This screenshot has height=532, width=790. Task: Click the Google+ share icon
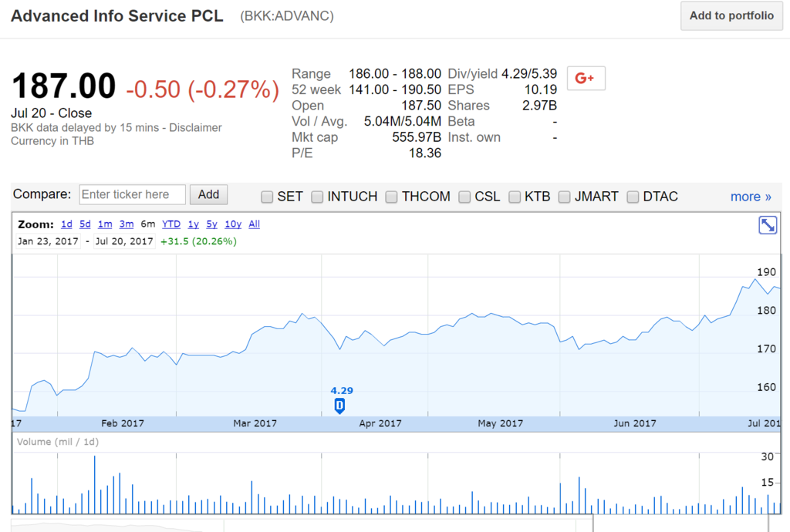click(x=586, y=78)
